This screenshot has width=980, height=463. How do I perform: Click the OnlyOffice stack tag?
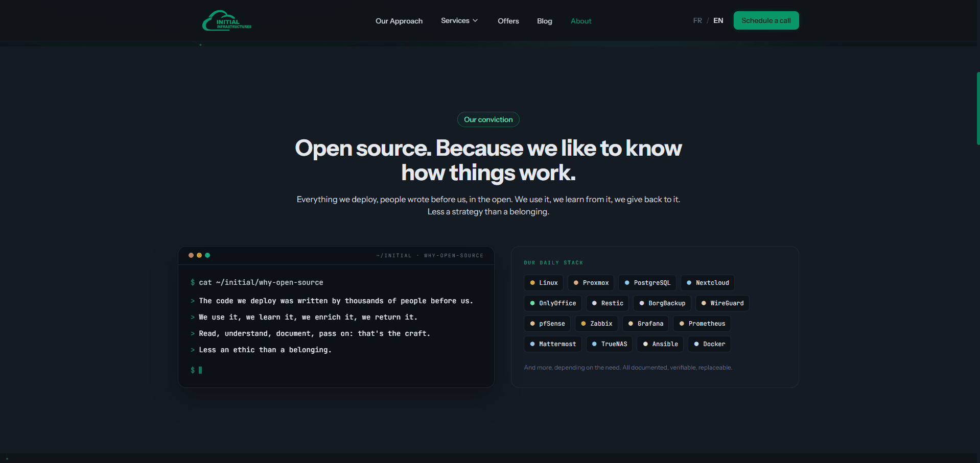553,303
